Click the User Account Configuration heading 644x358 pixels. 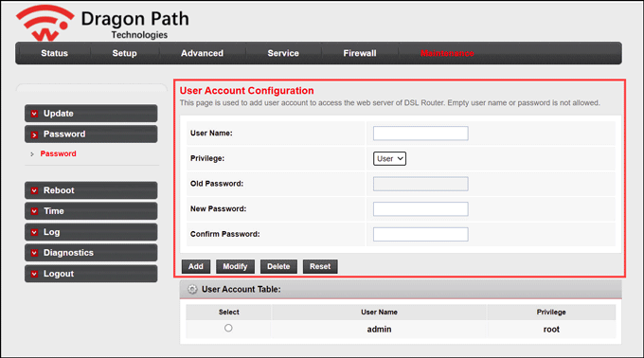point(247,91)
